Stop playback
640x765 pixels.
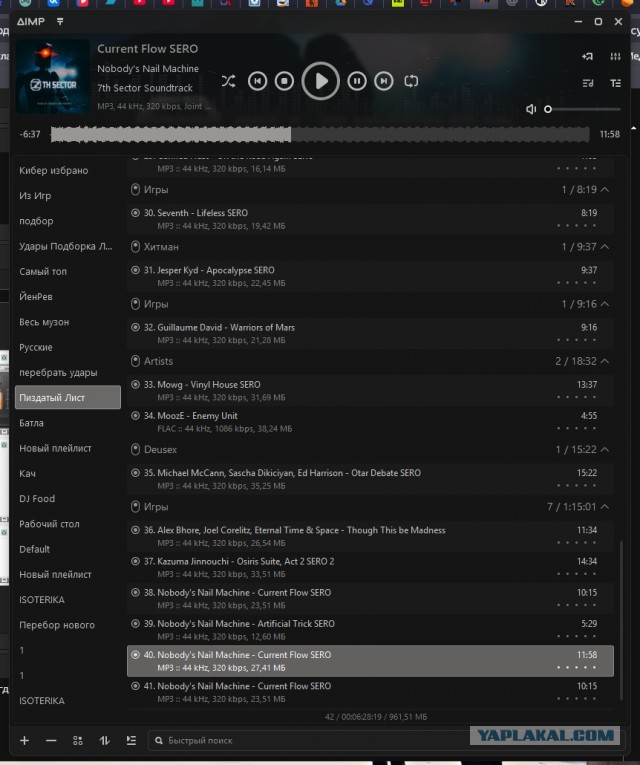[x=284, y=81]
